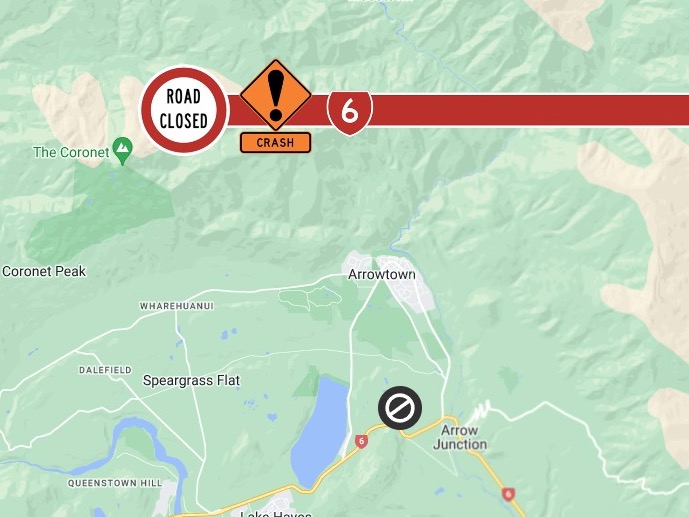Click the Coronet Peak label
The height and width of the screenshot is (517, 689).
click(44, 271)
